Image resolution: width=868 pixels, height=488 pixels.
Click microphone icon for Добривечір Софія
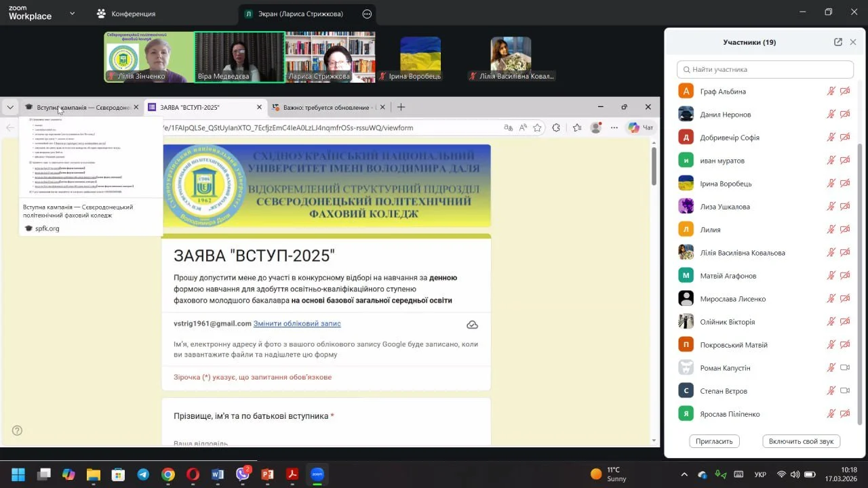pyautogui.click(x=831, y=138)
